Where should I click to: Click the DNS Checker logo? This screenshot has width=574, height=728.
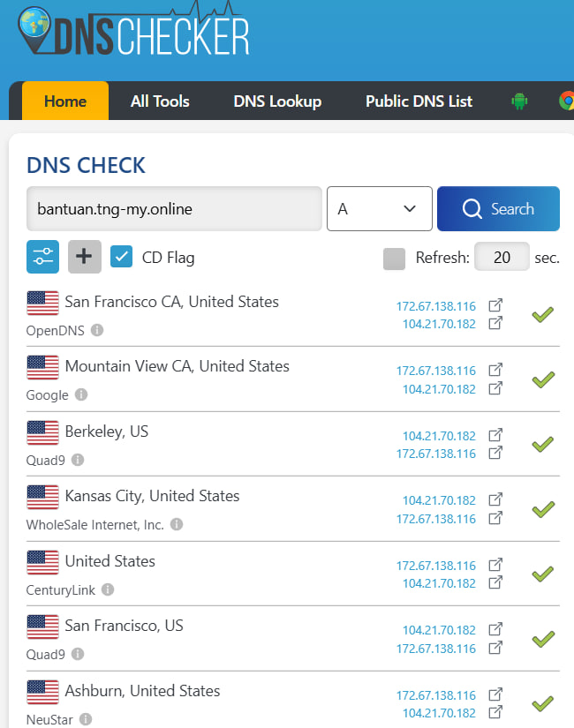(133, 30)
